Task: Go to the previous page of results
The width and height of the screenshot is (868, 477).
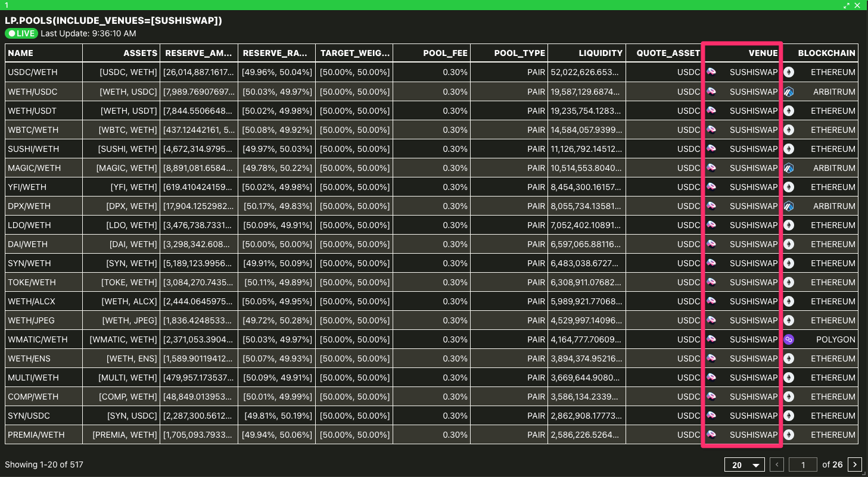Action: [x=777, y=464]
